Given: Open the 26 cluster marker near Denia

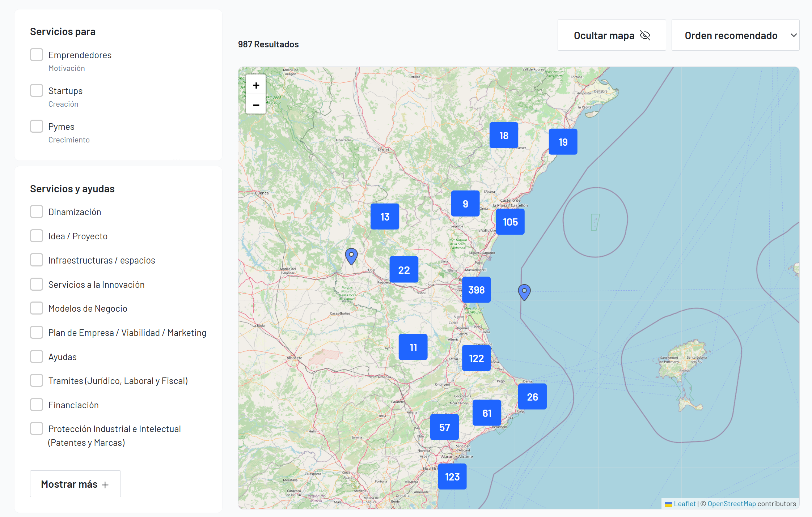Looking at the screenshot, I should click(532, 397).
